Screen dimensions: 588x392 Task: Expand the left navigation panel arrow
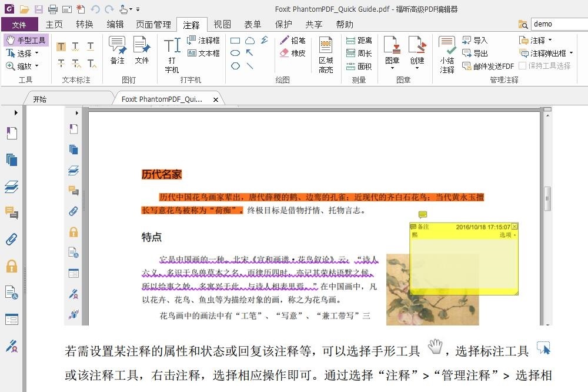16,112
